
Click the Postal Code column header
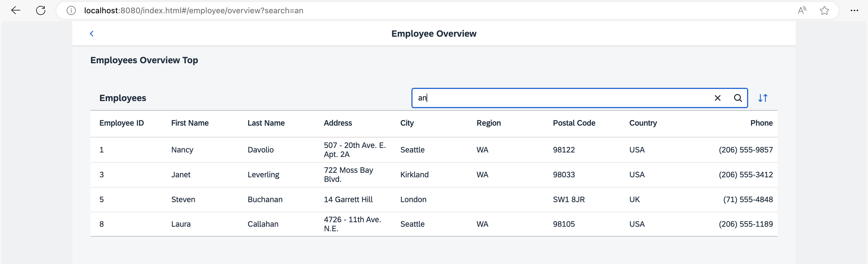click(574, 123)
